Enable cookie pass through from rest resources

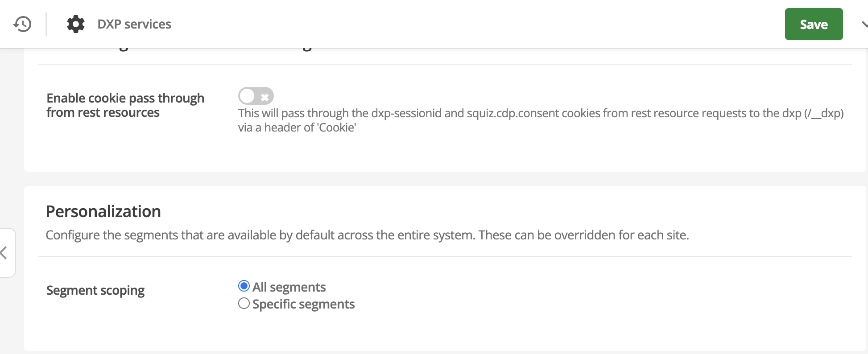pos(256,96)
